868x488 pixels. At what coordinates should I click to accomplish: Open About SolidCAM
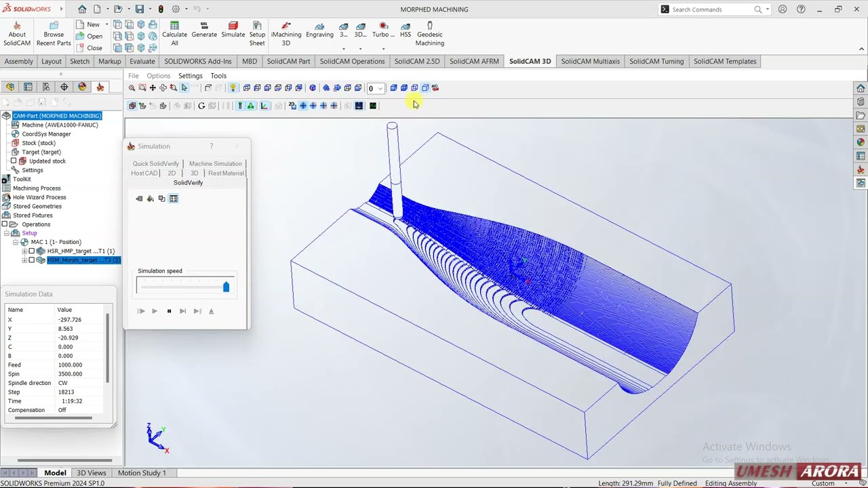(17, 34)
